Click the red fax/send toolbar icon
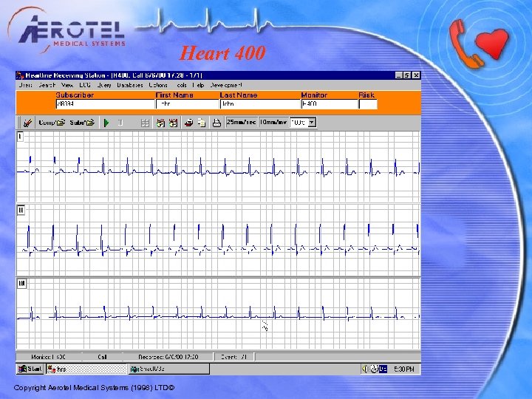532x399 pixels. tap(188, 123)
